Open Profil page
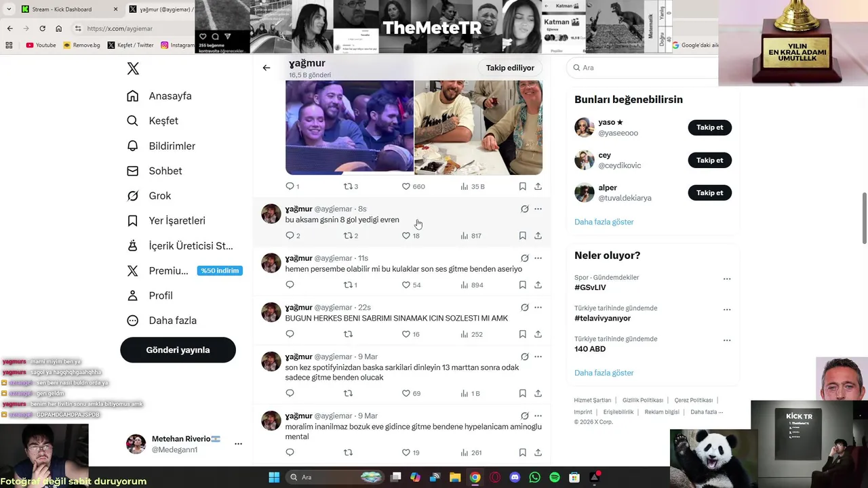 [150, 296]
